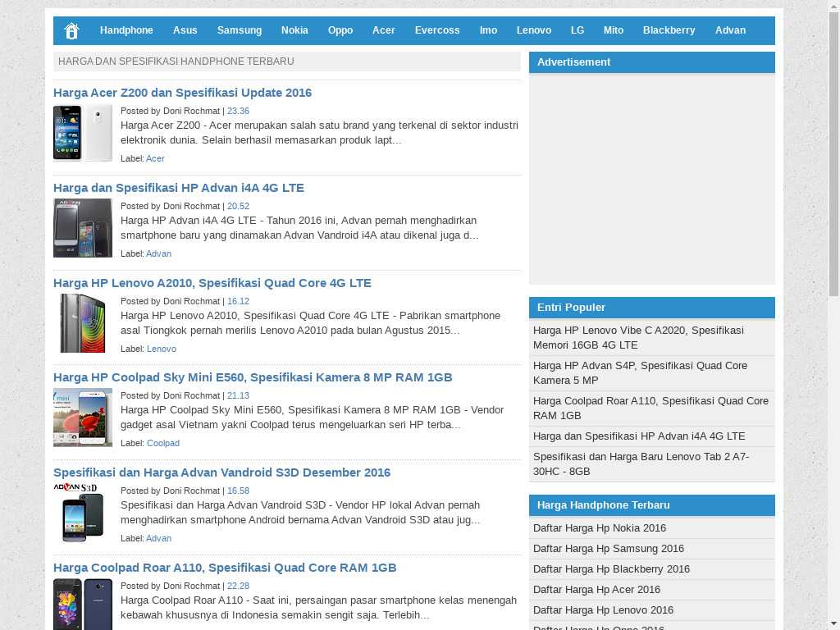Click excerpt text 'Vendor HP lokal Advan pernah'
This screenshot has height=630, width=840.
pyautogui.click(x=300, y=513)
